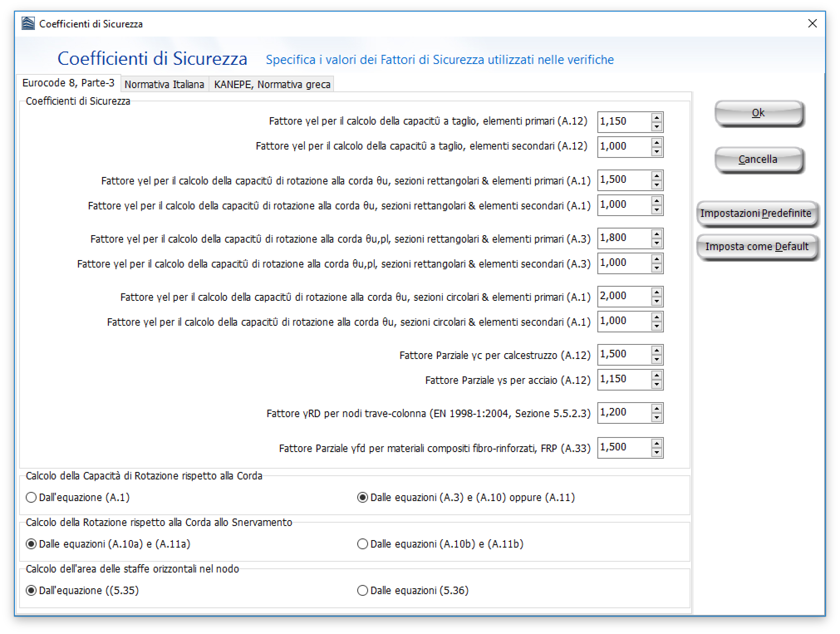This screenshot has height=634, width=840.
Task: Click the application icon in title bar
Action: pyautogui.click(x=28, y=24)
